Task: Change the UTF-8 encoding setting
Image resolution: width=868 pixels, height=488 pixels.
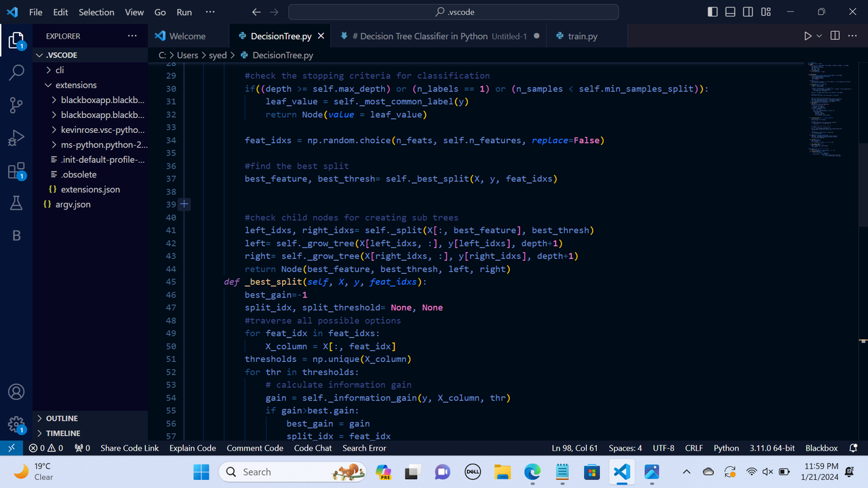Action: click(x=663, y=448)
